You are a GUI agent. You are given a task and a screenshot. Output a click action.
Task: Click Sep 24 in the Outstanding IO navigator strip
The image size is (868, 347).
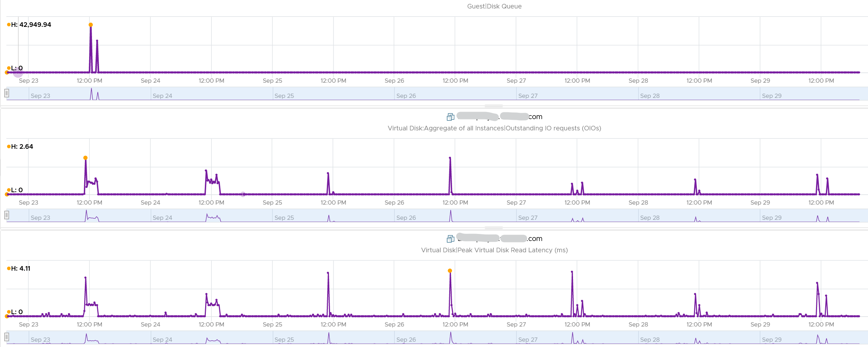click(x=162, y=218)
